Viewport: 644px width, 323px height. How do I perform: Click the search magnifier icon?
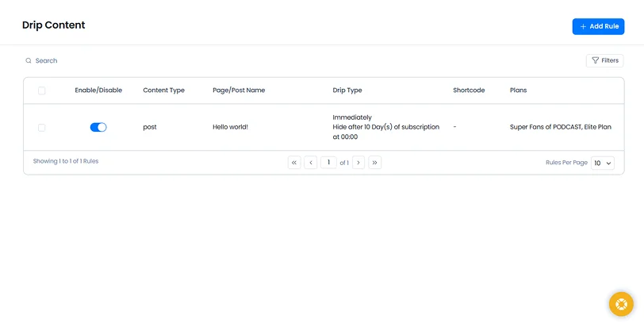click(x=29, y=61)
